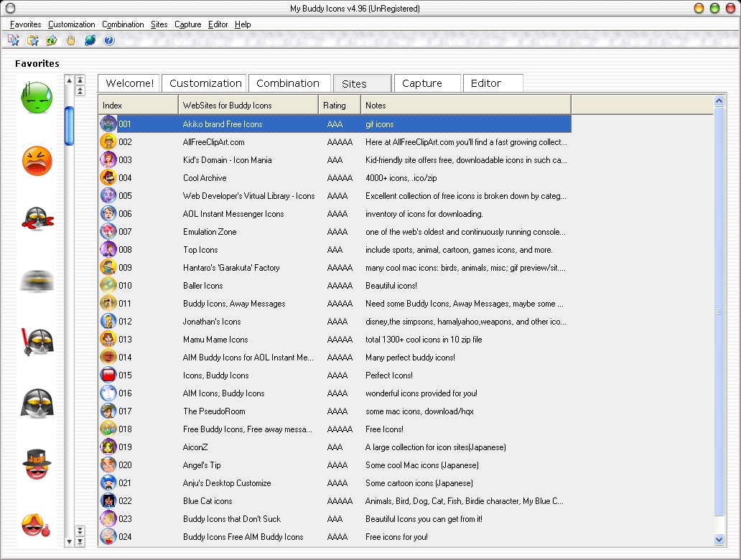Switch to the Welcome! tab
The width and height of the screenshot is (741, 560).
coord(129,83)
